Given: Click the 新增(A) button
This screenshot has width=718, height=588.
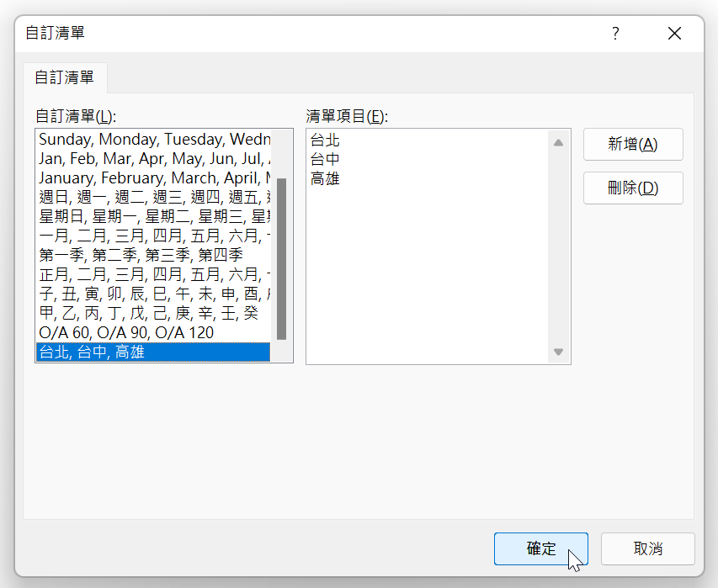Looking at the screenshot, I should point(632,144).
